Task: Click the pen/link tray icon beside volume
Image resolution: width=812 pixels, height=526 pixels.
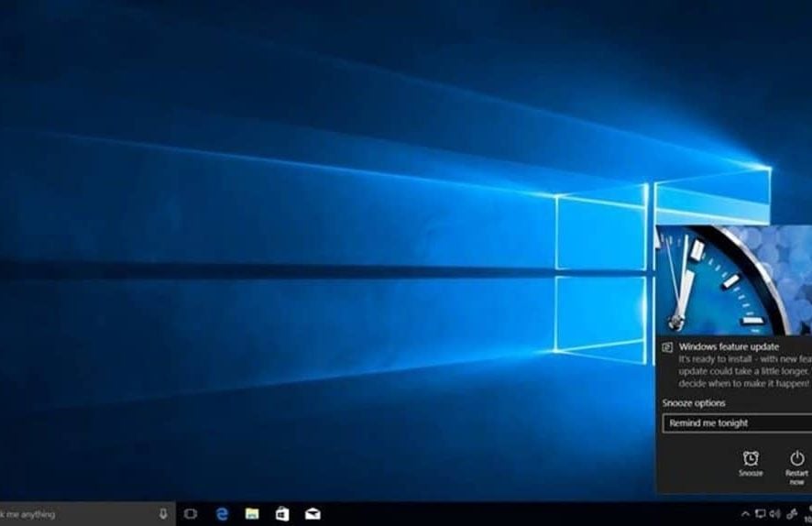Action: (x=792, y=513)
